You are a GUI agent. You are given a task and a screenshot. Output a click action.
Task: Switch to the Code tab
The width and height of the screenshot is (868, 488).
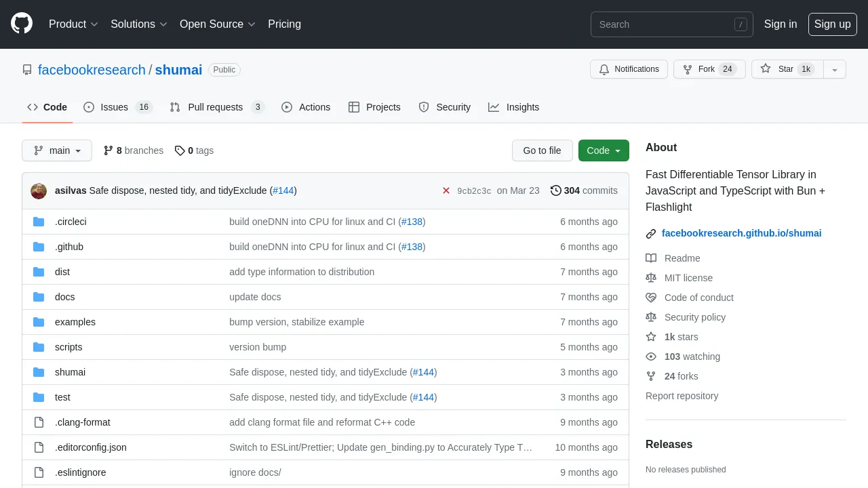pyautogui.click(x=47, y=107)
